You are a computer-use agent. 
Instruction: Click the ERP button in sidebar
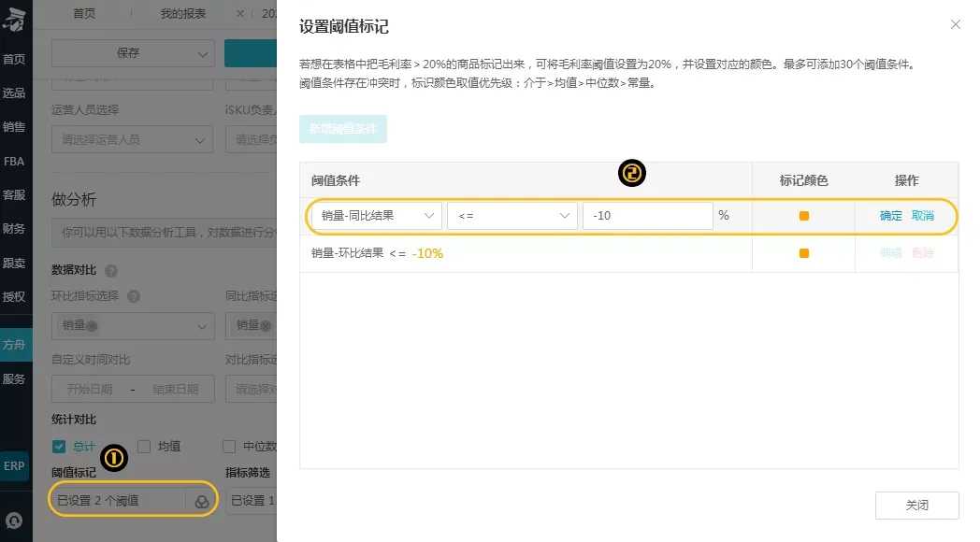tap(14, 465)
